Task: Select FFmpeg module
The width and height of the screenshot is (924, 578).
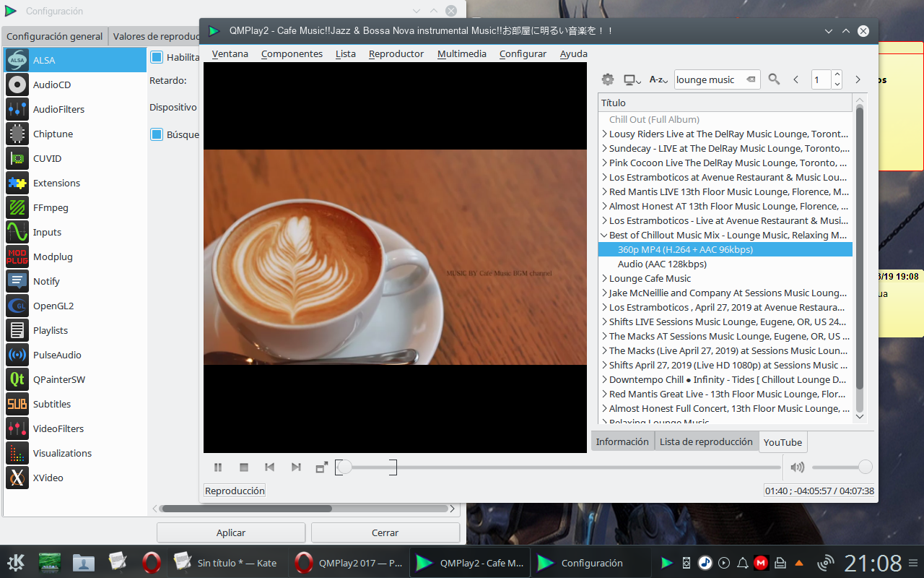Action: coord(75,207)
